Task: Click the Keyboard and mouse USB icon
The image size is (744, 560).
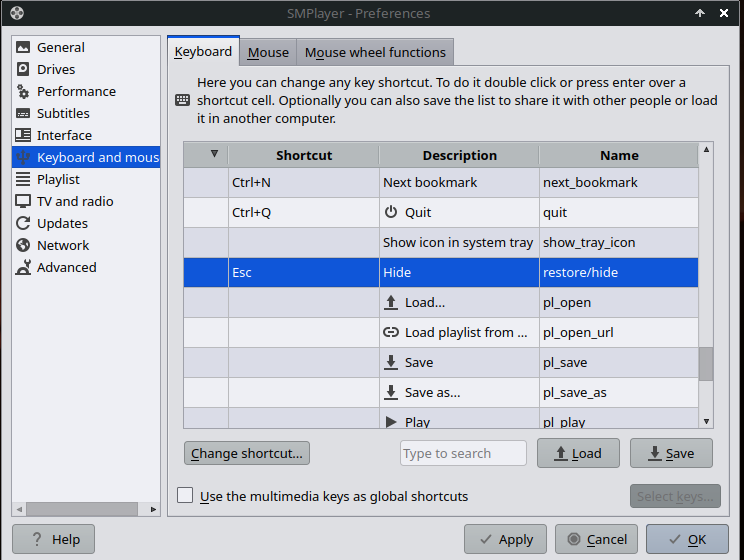Action: (x=23, y=157)
